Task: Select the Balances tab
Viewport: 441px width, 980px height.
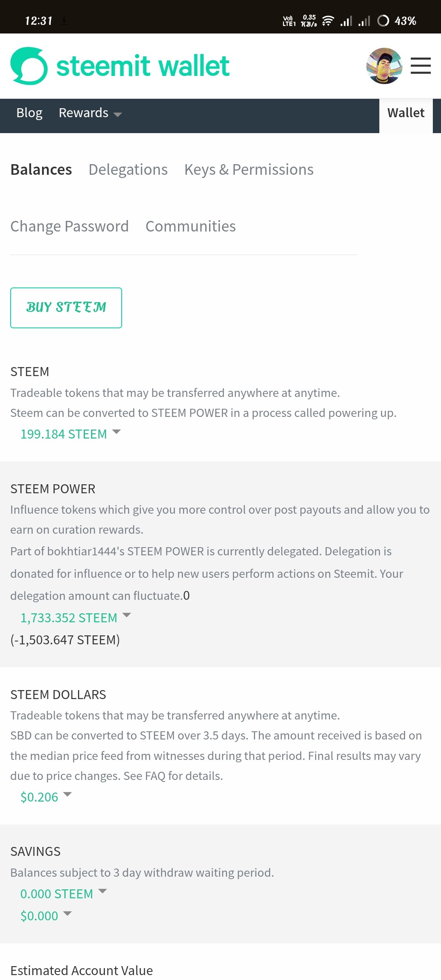Action: [x=41, y=169]
